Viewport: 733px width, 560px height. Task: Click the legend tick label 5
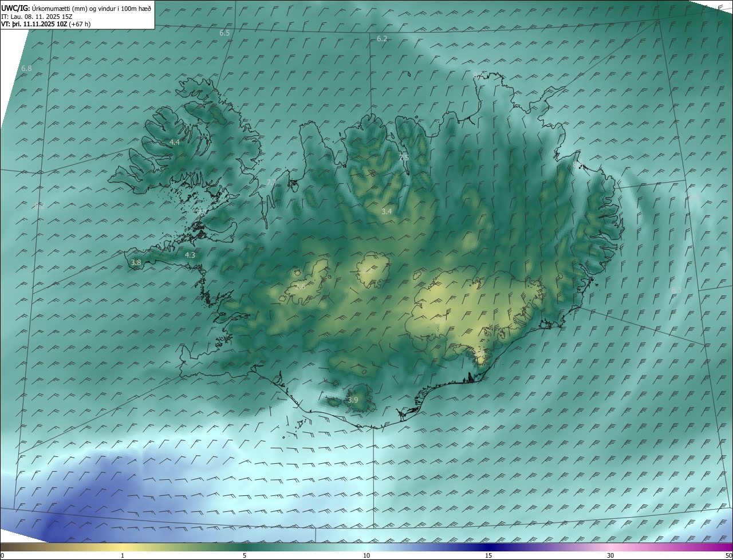tap(245, 555)
